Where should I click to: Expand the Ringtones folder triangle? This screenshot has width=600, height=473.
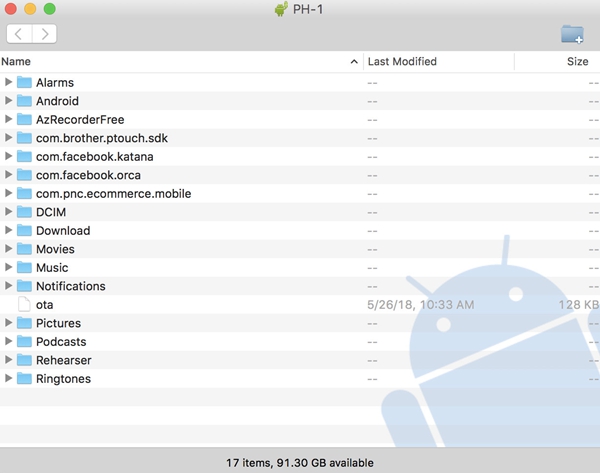pos(8,378)
